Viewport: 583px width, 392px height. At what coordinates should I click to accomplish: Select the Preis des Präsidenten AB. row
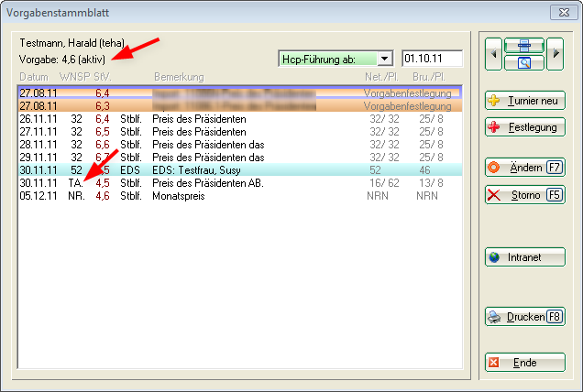[x=240, y=183]
